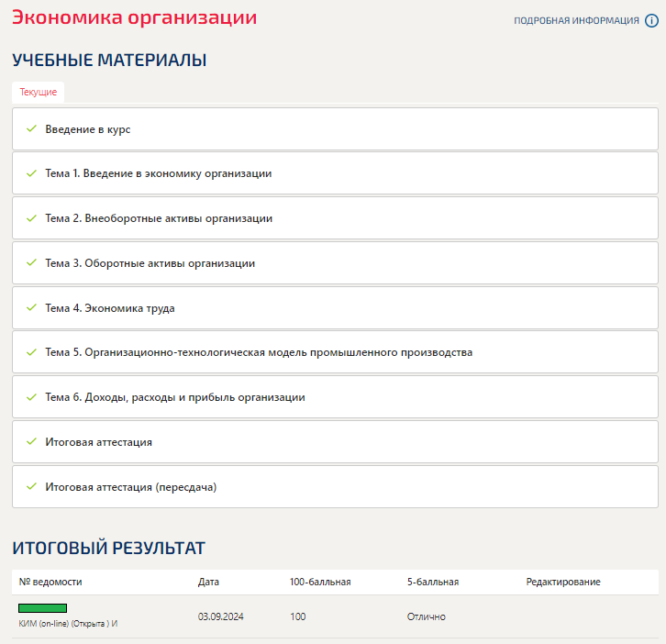Expand Тема 4. Экономика труда
This screenshot has width=666, height=644.
point(335,308)
